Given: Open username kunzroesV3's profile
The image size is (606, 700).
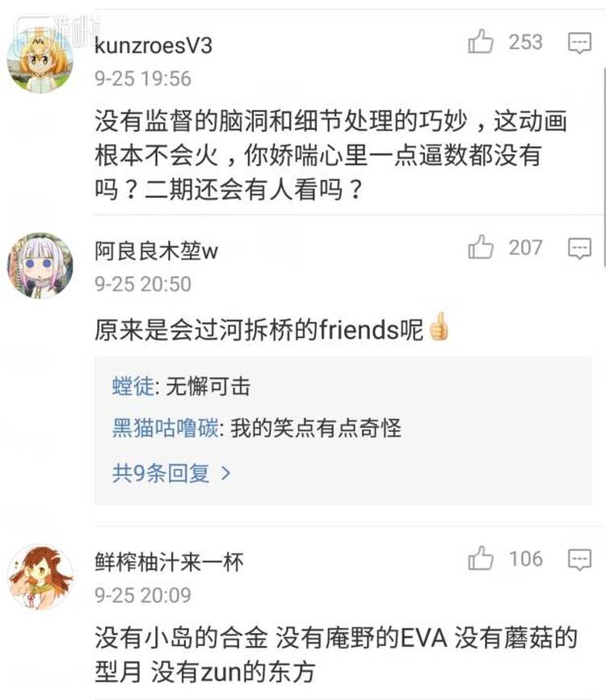Looking at the screenshot, I should tap(154, 45).
